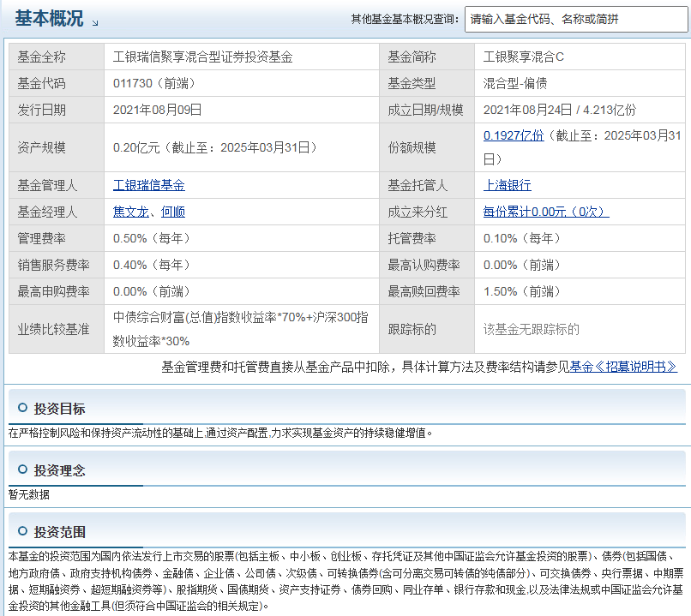
Task: Click the small arrow icon beside 基本概况
Action: point(95,23)
